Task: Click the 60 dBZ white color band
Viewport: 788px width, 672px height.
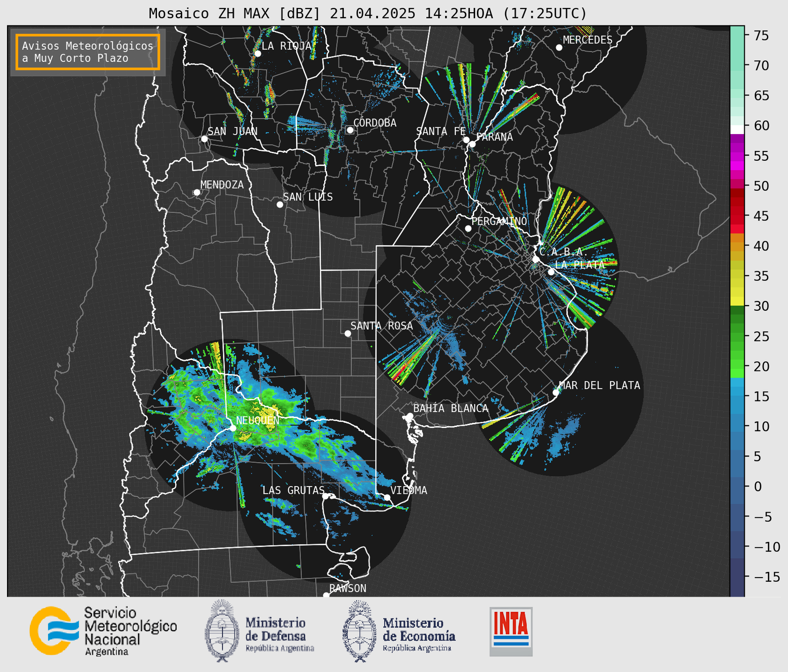Action: [x=737, y=129]
